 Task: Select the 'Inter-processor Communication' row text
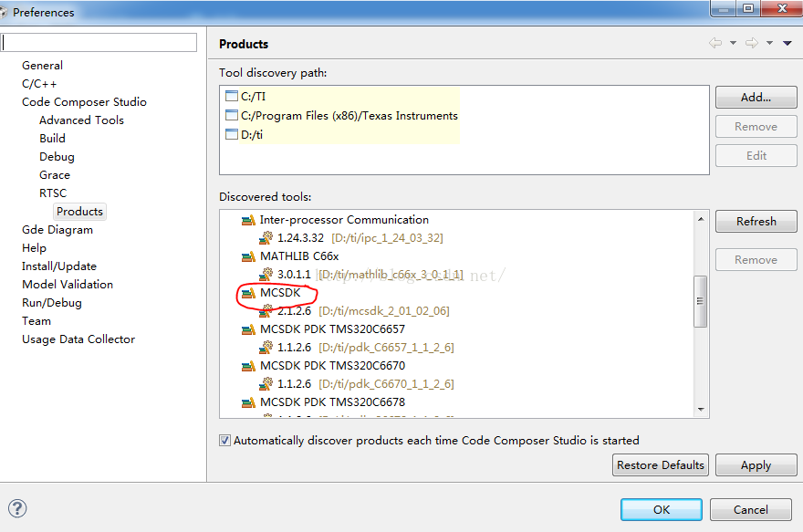point(344,220)
